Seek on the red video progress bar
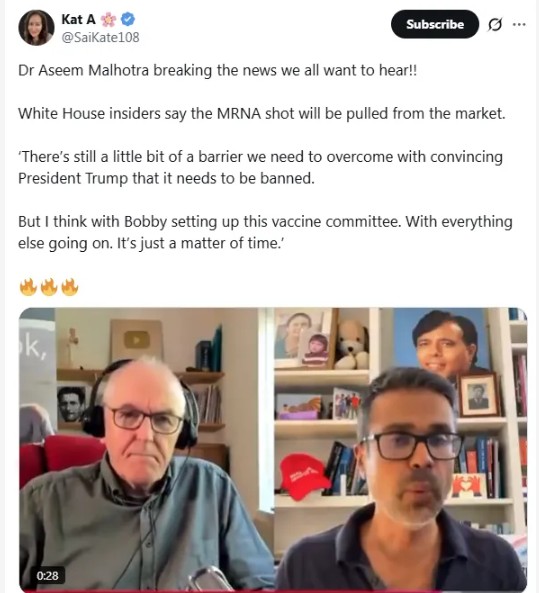 273,591
